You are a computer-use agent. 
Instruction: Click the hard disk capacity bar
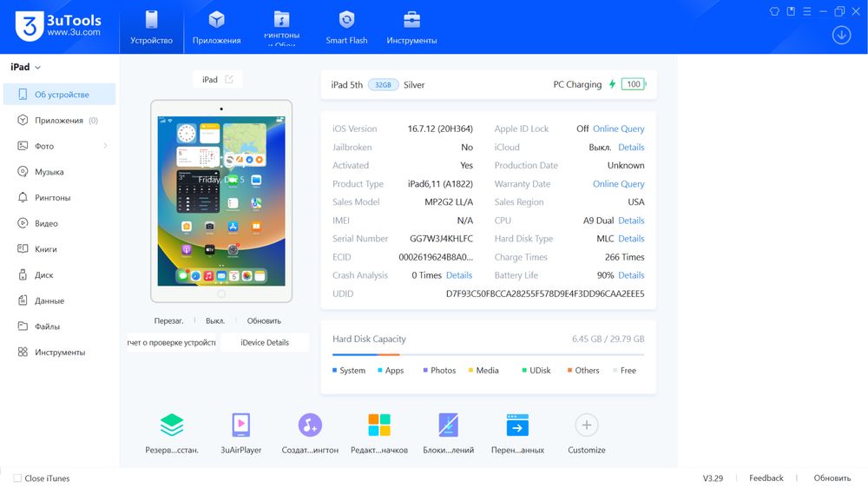(488, 354)
